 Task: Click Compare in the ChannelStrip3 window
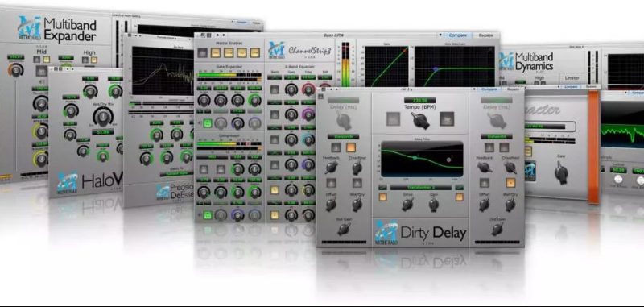tap(459, 35)
